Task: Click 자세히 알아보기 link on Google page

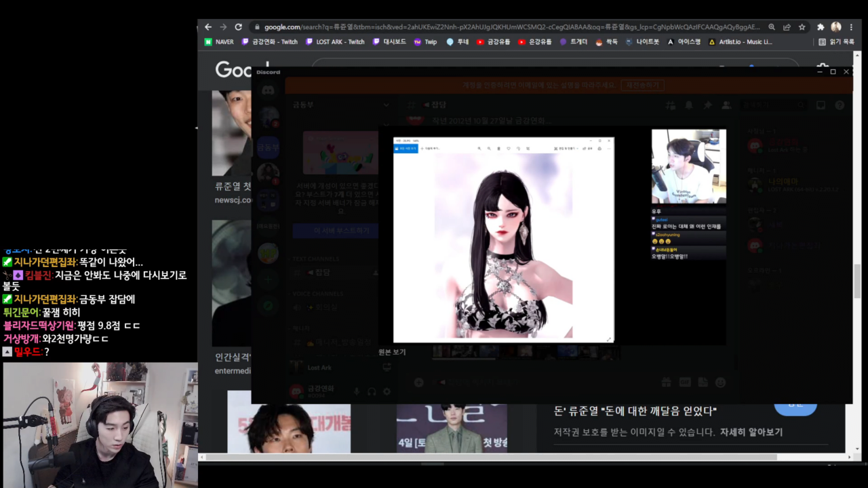Action: pyautogui.click(x=751, y=432)
